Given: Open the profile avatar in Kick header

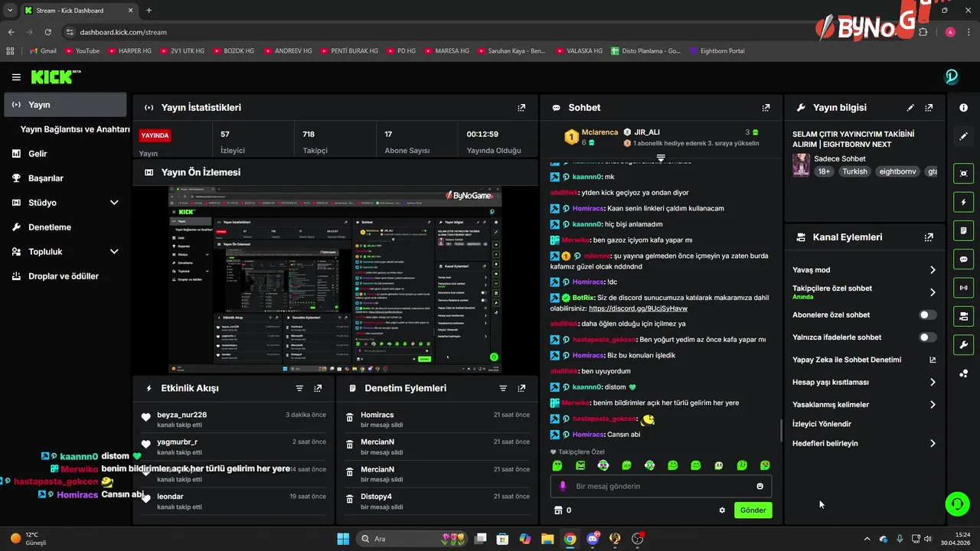Looking at the screenshot, I should [951, 77].
